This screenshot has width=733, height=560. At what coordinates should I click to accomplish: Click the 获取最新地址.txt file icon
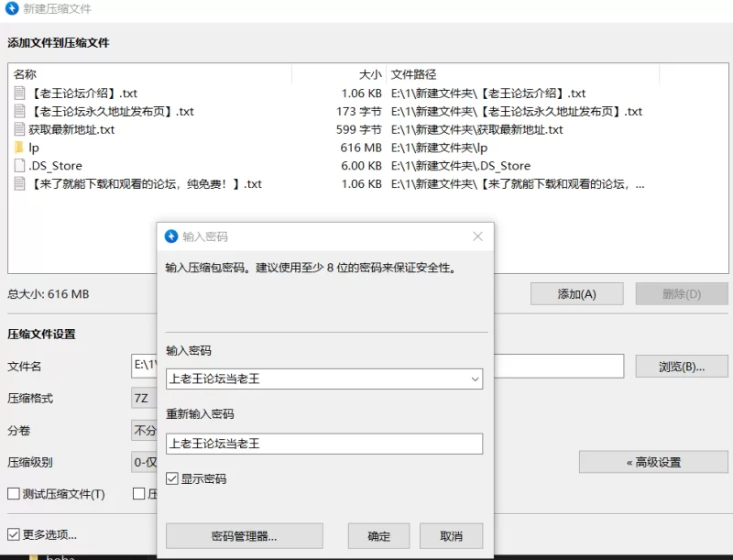[19, 129]
